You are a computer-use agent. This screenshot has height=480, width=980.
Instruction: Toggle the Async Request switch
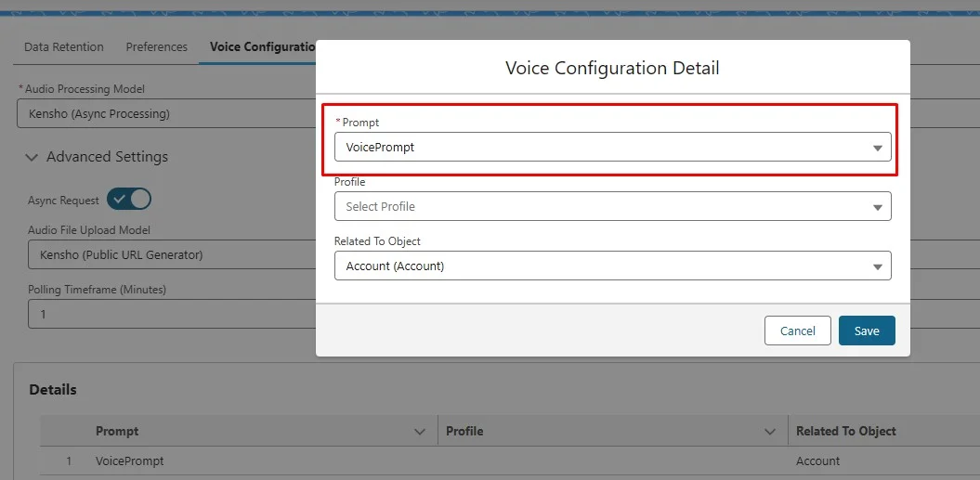[129, 200]
